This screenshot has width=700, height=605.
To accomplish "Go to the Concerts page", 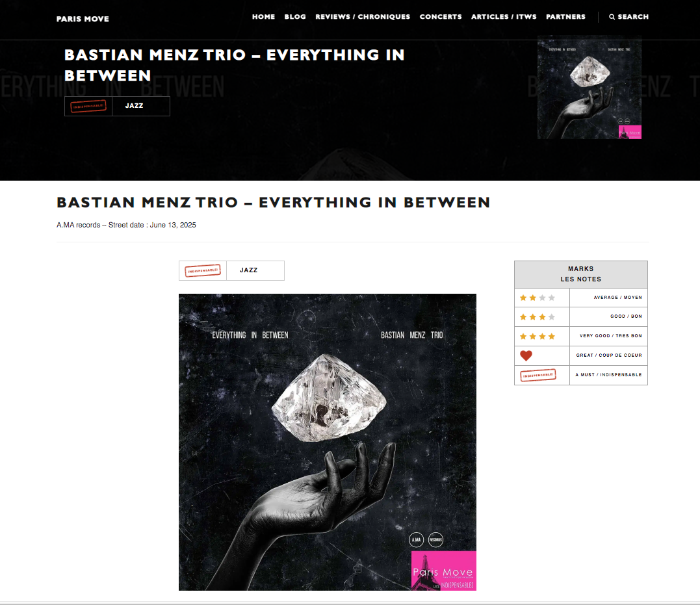I will coord(441,17).
